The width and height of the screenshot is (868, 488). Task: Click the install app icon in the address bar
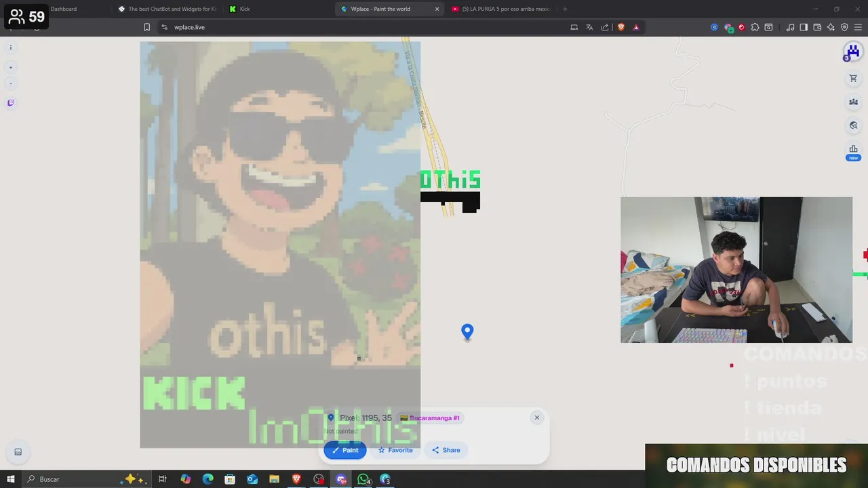click(574, 27)
